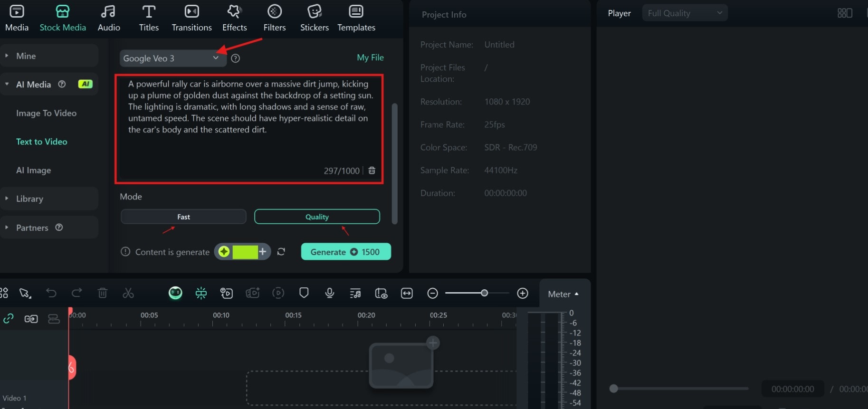This screenshot has height=409, width=868.
Task: Click the AI badge on AI Media
Action: coord(85,84)
